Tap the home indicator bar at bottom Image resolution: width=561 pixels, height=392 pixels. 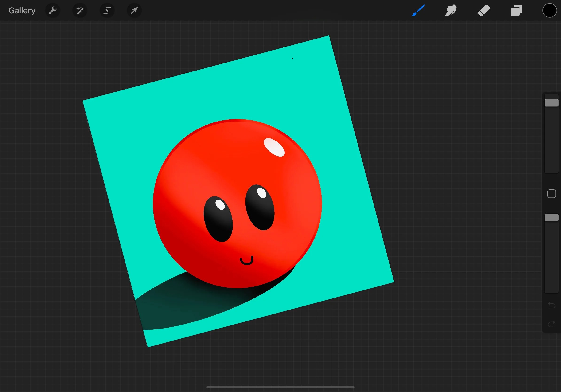click(x=280, y=387)
